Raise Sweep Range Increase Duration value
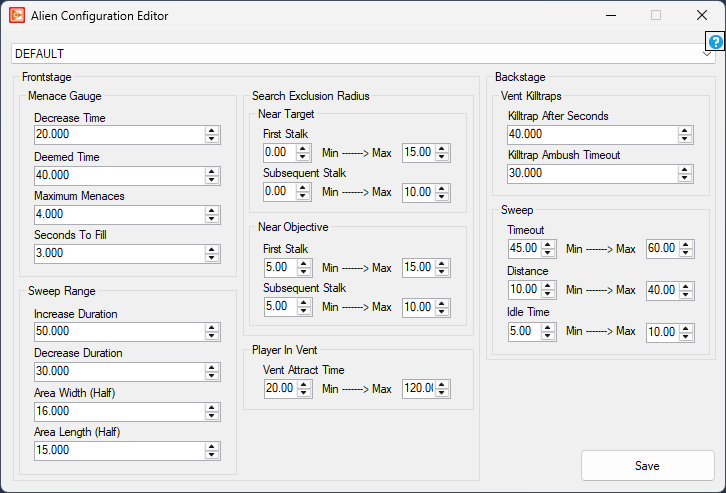726x493 pixels. (212, 328)
